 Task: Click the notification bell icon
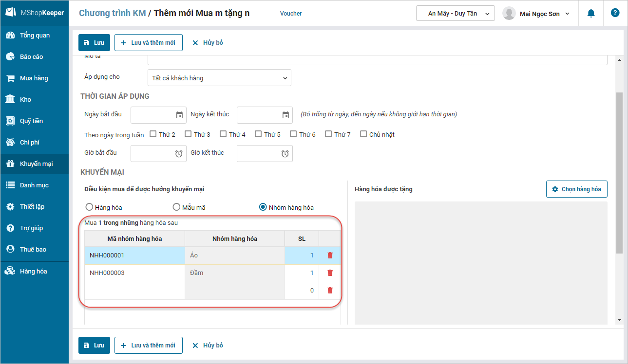click(x=591, y=13)
